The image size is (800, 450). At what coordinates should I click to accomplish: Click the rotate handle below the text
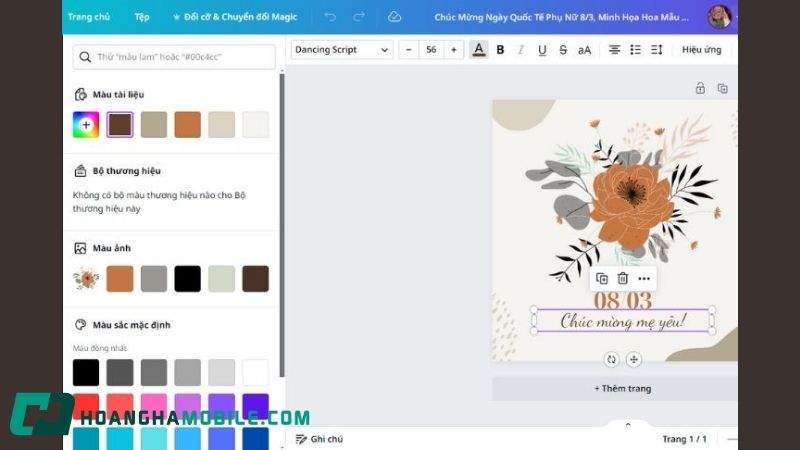point(611,359)
